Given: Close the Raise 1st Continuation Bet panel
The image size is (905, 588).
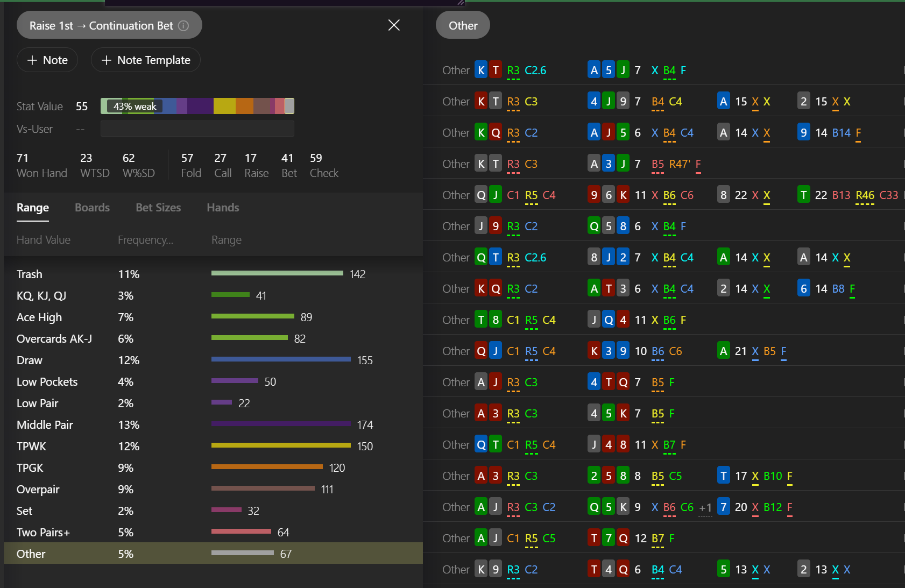Looking at the screenshot, I should point(394,25).
